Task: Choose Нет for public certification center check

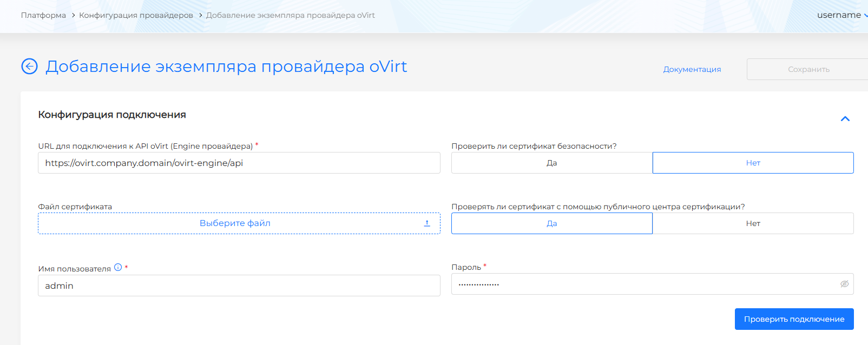Action: pos(753,223)
